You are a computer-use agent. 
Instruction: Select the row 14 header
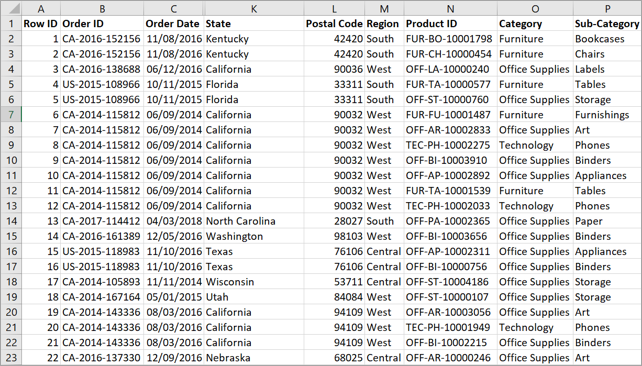pos(11,221)
